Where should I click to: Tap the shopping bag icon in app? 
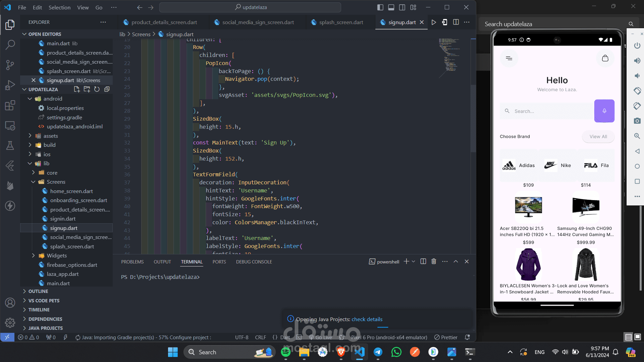pyautogui.click(x=605, y=58)
